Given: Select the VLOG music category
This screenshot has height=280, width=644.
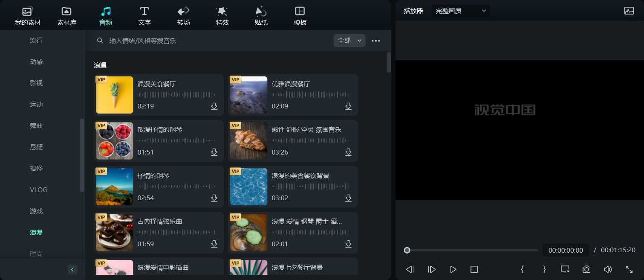Looking at the screenshot, I should tap(38, 190).
